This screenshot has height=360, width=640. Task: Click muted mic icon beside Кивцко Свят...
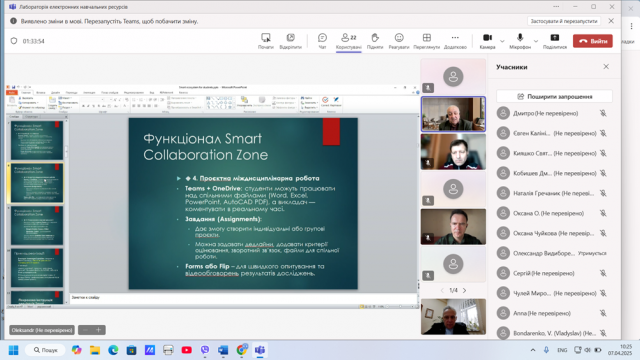603,153
